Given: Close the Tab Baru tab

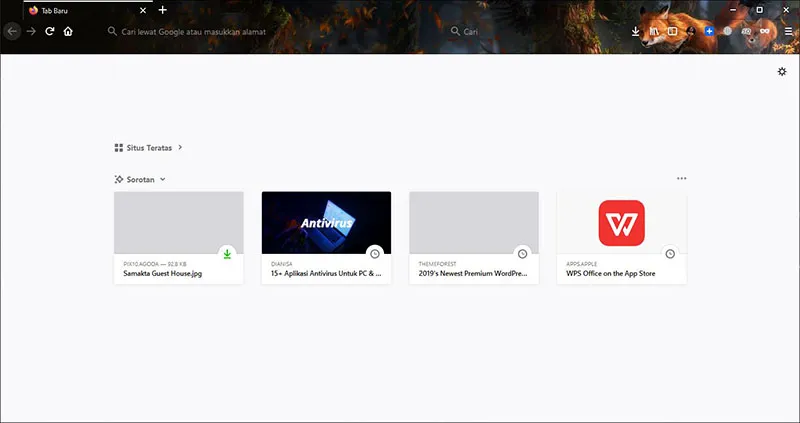Looking at the screenshot, I should (142, 10).
